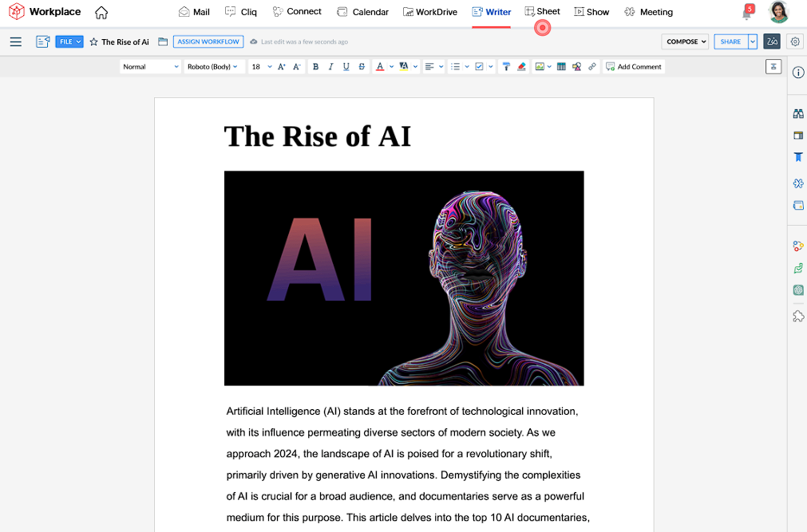
Task: Expand the Normal paragraph style dropdown
Action: [150, 67]
